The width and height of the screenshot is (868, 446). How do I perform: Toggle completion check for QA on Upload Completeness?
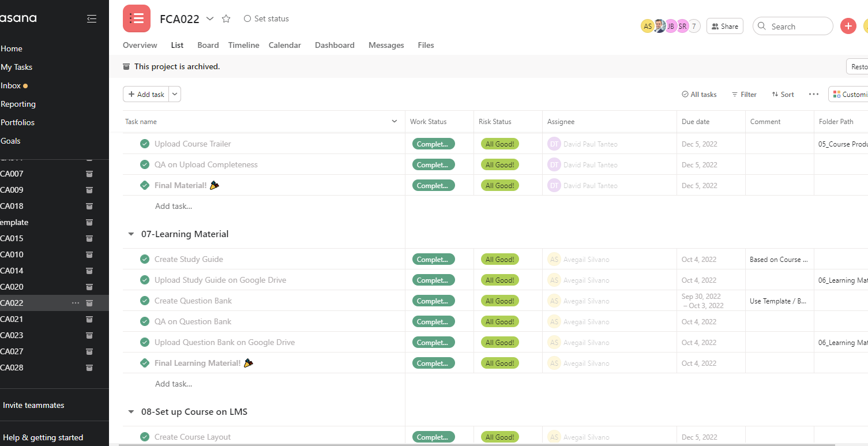(145, 164)
